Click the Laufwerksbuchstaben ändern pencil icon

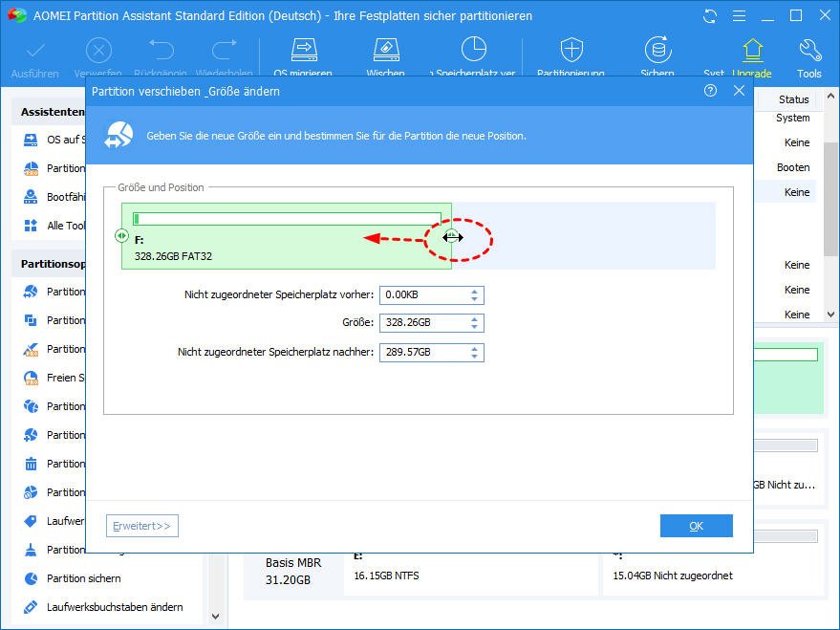pyautogui.click(x=31, y=607)
